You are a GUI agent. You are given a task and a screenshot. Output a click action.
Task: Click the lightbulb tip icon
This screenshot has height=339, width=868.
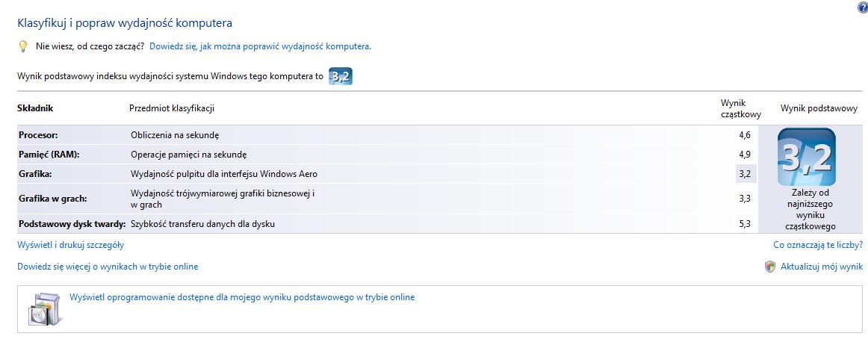pyautogui.click(x=23, y=46)
